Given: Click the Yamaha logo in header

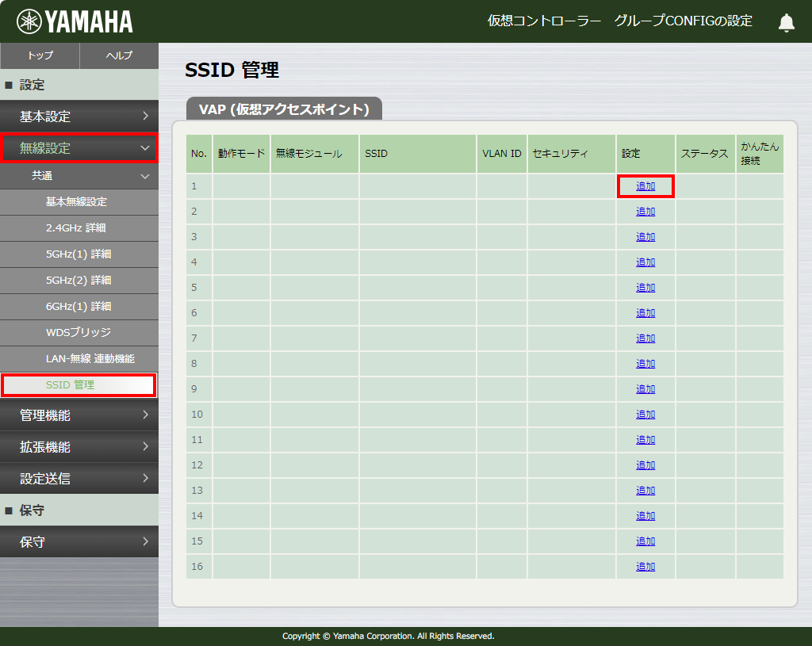Looking at the screenshot, I should click(75, 21).
